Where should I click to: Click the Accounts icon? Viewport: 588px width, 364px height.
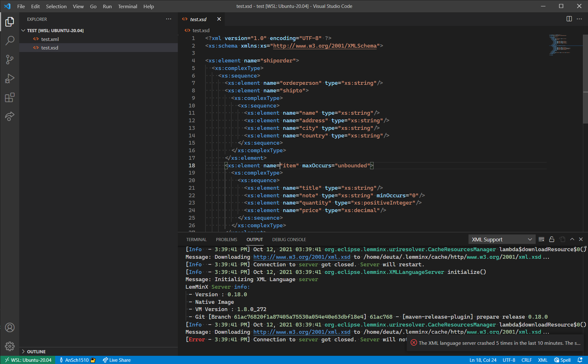[x=10, y=328]
